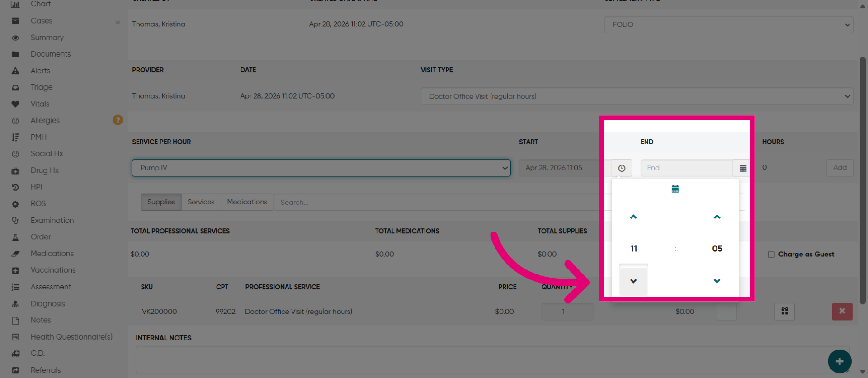Click the page vertical scrollbar
Image resolution: width=868 pixels, height=378 pixels.
pos(863,181)
